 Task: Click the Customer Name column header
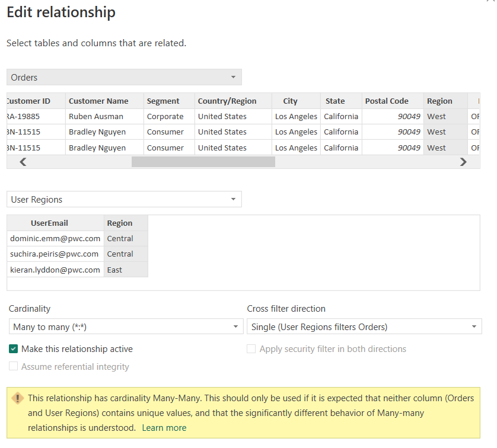(98, 101)
